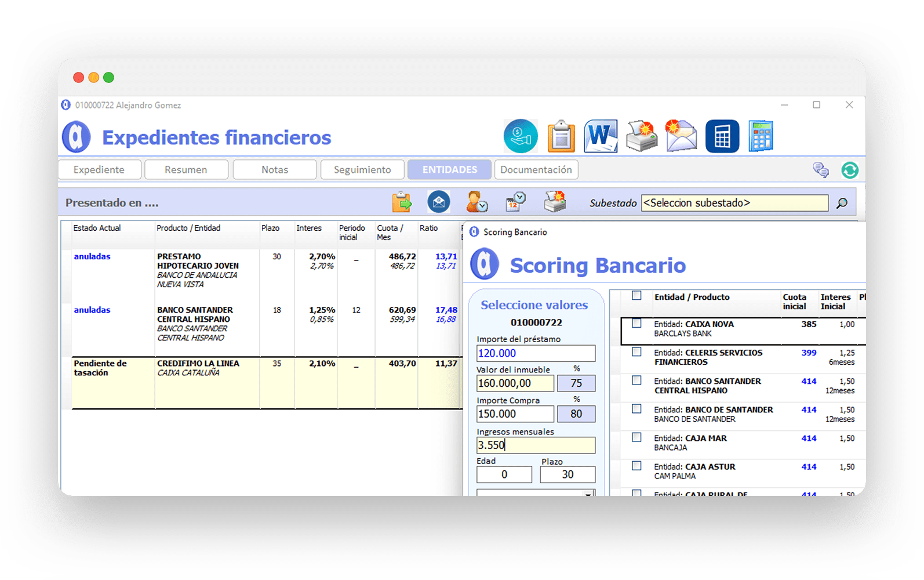Click the Producto / Entidad column header
The width and height of the screenshot is (924, 580).
click(188, 228)
